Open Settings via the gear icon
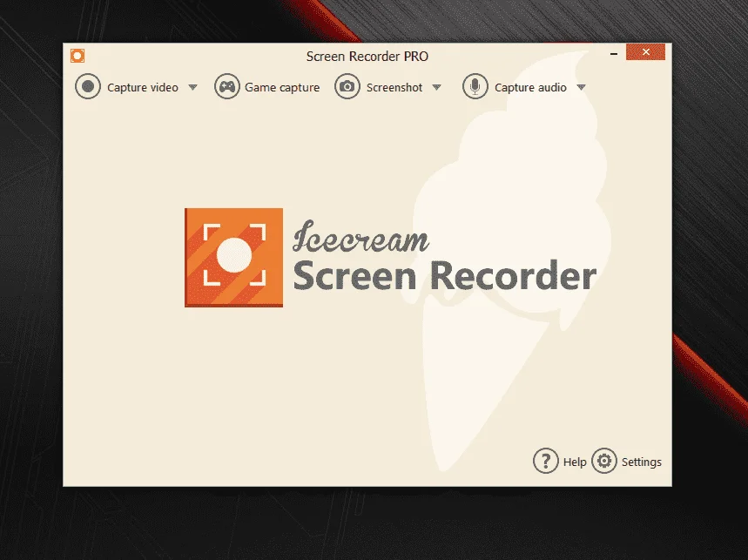 click(x=604, y=461)
